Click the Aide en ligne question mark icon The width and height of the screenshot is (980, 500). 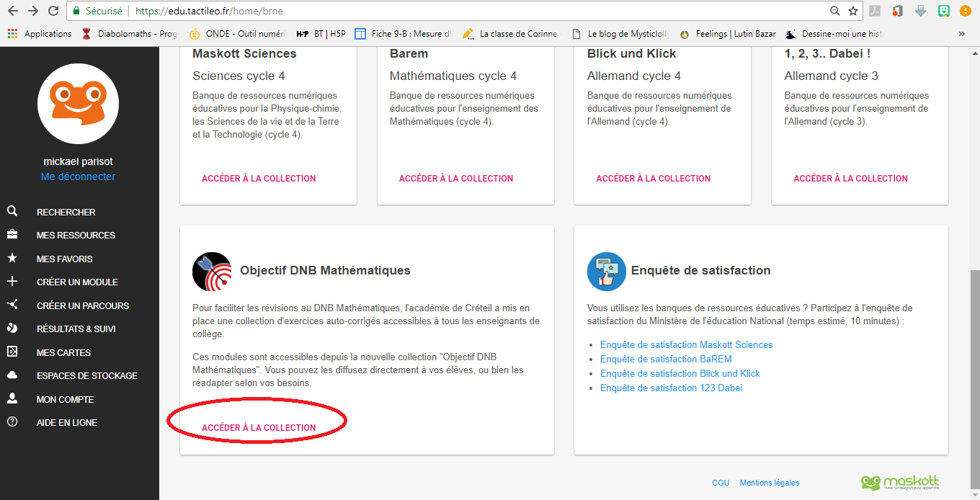point(12,422)
